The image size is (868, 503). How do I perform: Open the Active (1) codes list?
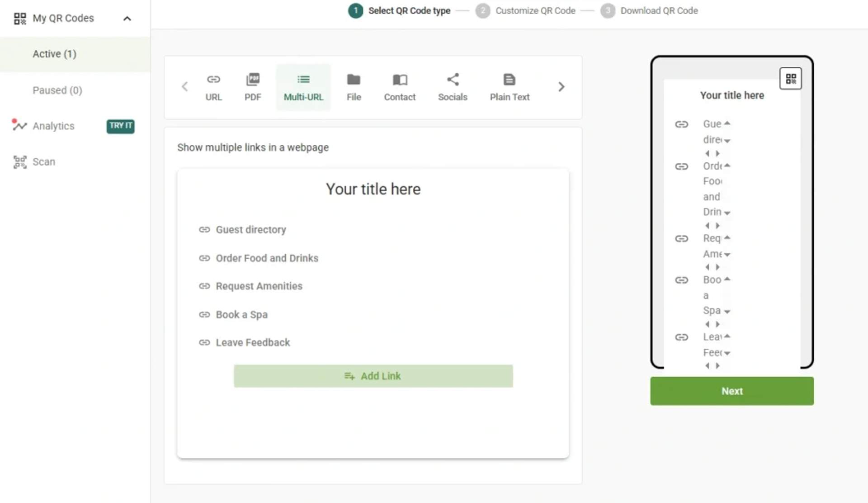[75, 54]
